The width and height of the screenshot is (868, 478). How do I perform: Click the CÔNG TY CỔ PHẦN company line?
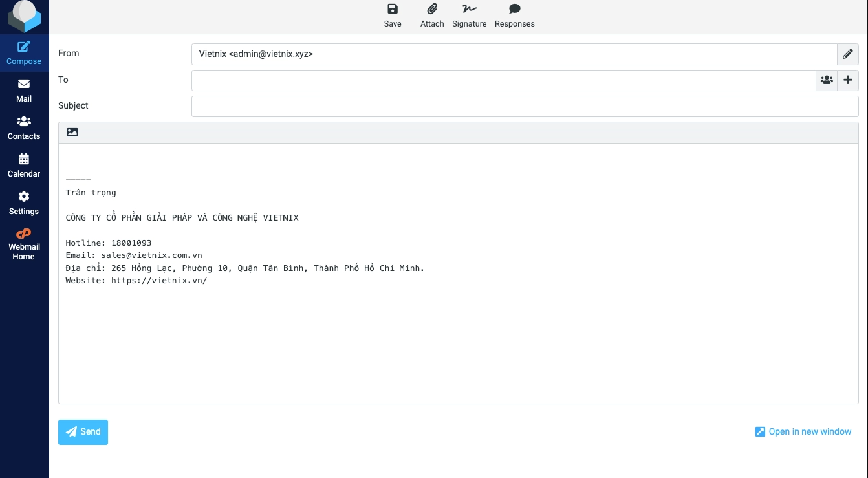click(182, 217)
